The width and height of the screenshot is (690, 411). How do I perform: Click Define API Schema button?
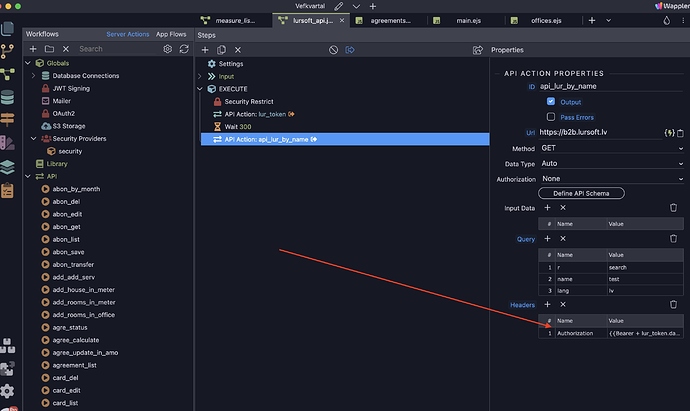581,193
